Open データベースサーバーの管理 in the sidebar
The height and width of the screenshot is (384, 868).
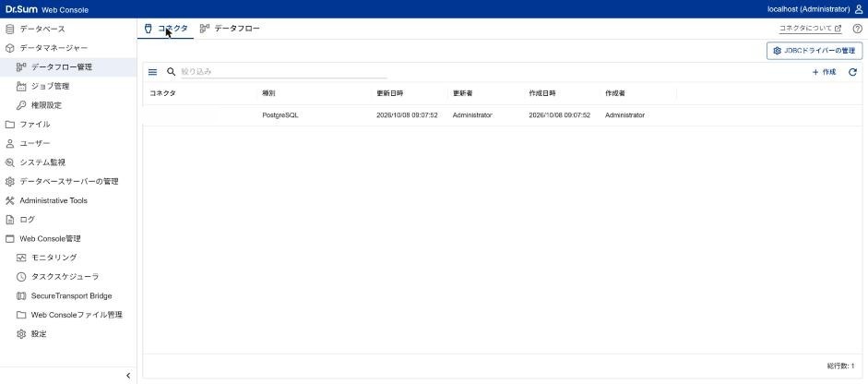pyautogui.click(x=68, y=182)
